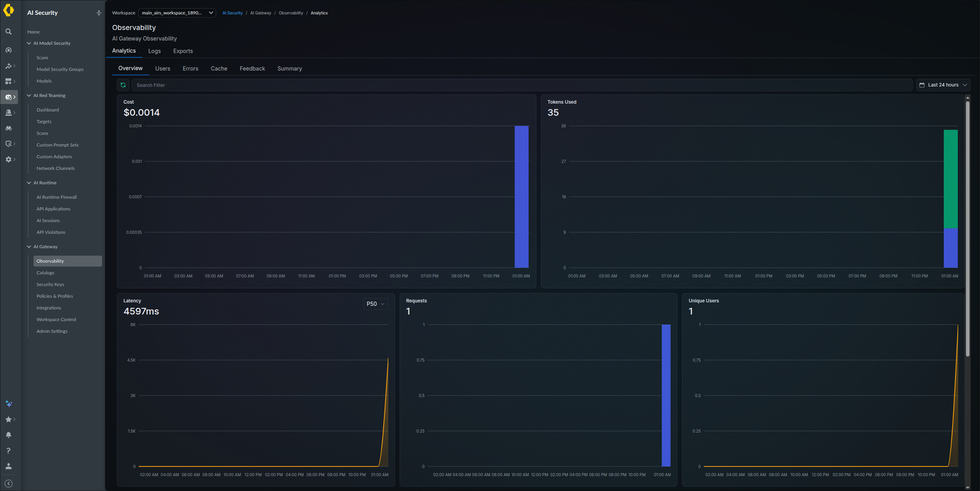Open notifications bell icon
This screenshot has width=980, height=491.
[x=8, y=435]
